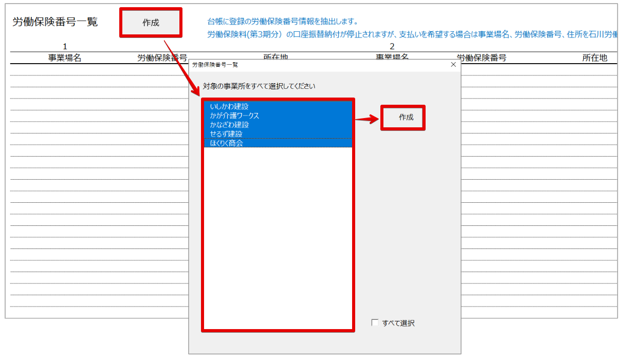Screen dimensions: 624x364
Task: Select ほくりく商会 in the list
Action: (x=278, y=143)
